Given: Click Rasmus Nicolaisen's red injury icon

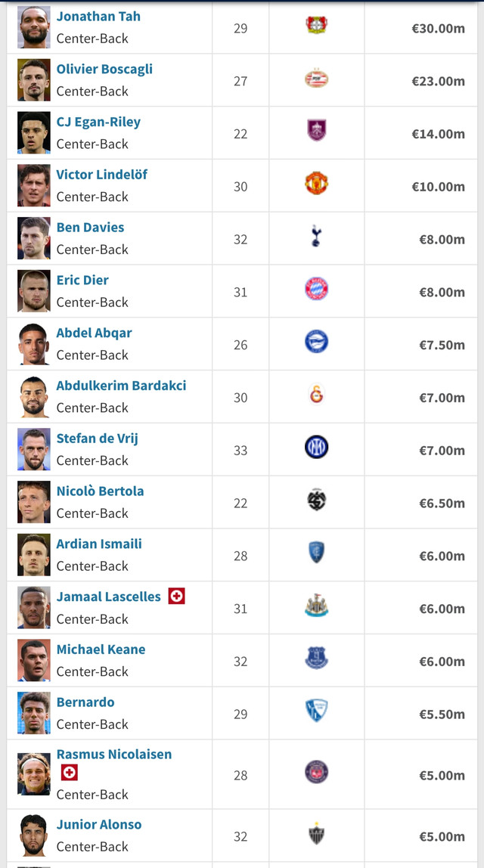Looking at the screenshot, I should (x=70, y=772).
